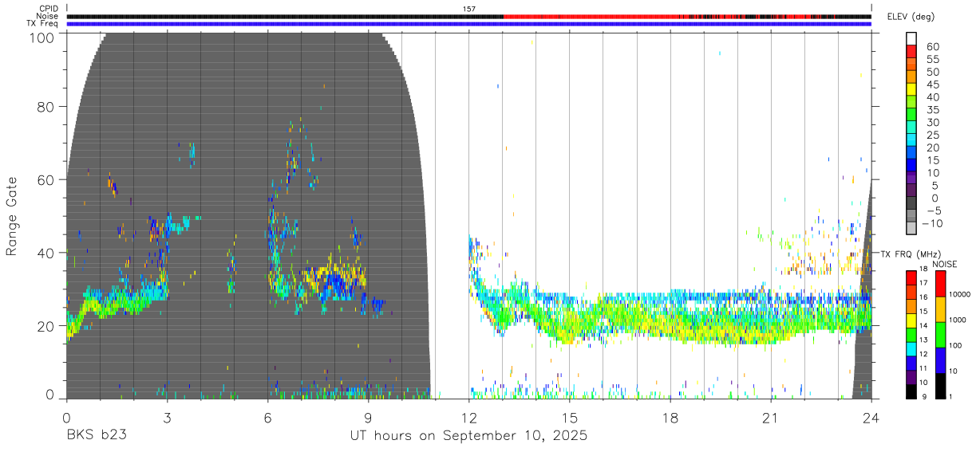Click range gate axis tick 20
Screen dimensions: 980x452
[47, 325]
